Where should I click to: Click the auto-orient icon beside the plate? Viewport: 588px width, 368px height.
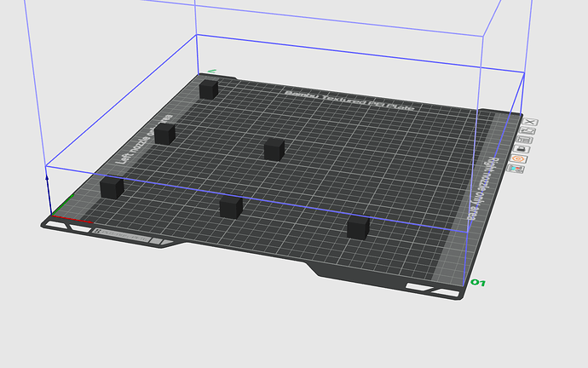527,131
